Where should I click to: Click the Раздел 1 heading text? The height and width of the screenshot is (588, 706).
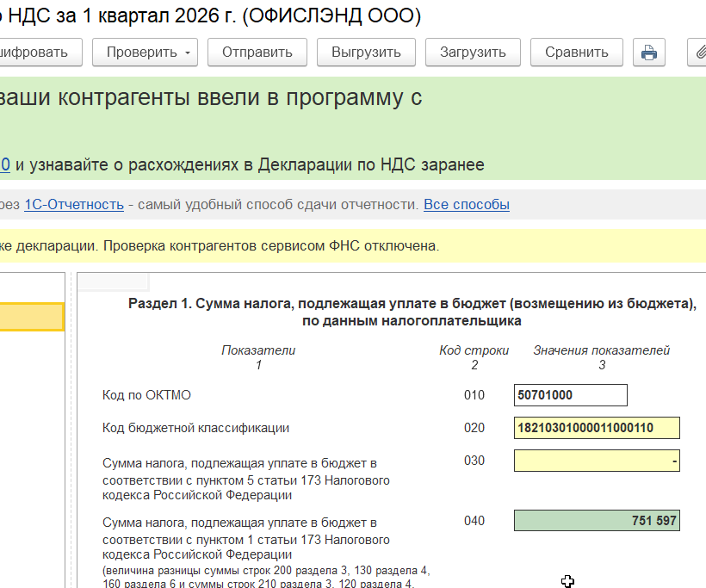(x=412, y=312)
